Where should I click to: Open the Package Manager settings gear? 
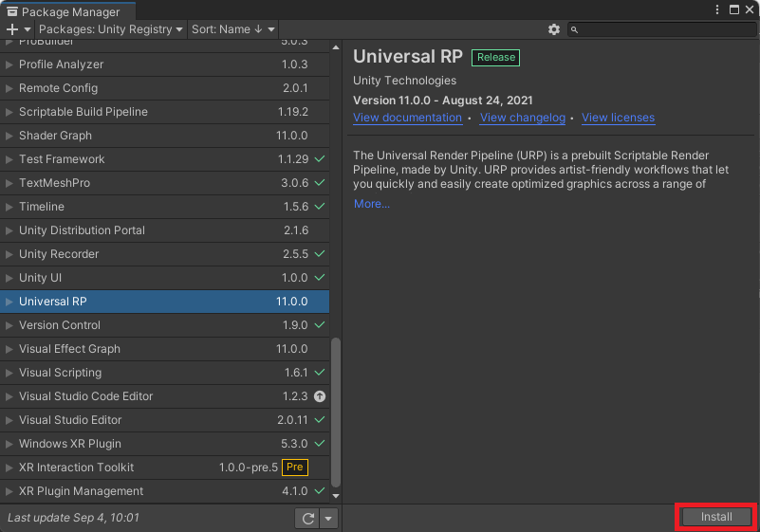pyautogui.click(x=553, y=29)
